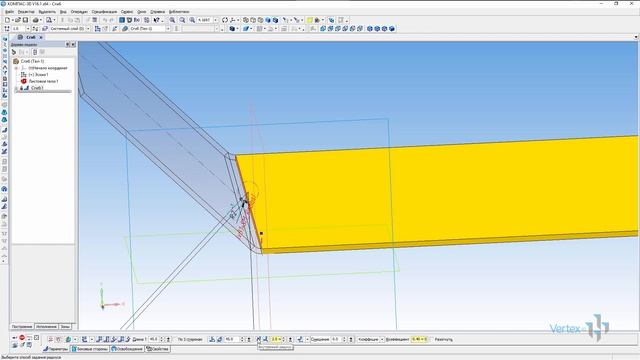Click the model tree horizontal scrollbar
The width and height of the screenshot is (640, 360).
(42, 91)
